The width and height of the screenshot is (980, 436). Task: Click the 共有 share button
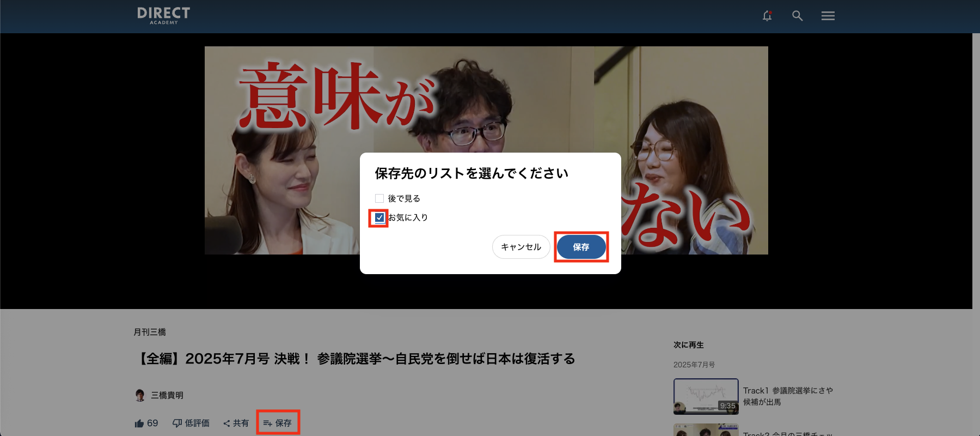(236, 423)
